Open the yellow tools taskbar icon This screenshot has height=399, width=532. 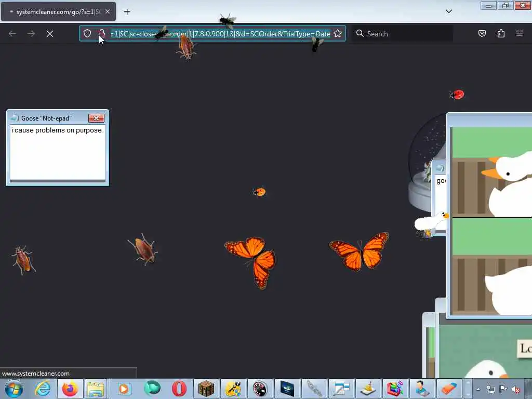233,389
